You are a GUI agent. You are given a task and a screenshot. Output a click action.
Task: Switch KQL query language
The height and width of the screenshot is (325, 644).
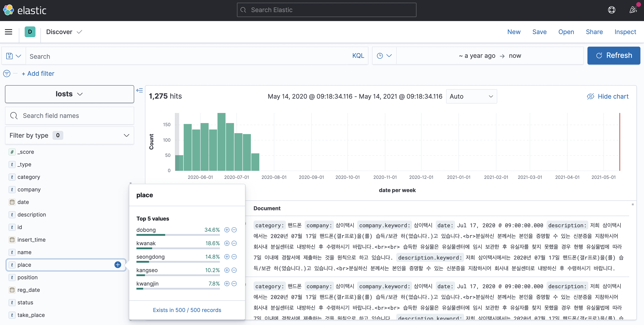(x=358, y=56)
